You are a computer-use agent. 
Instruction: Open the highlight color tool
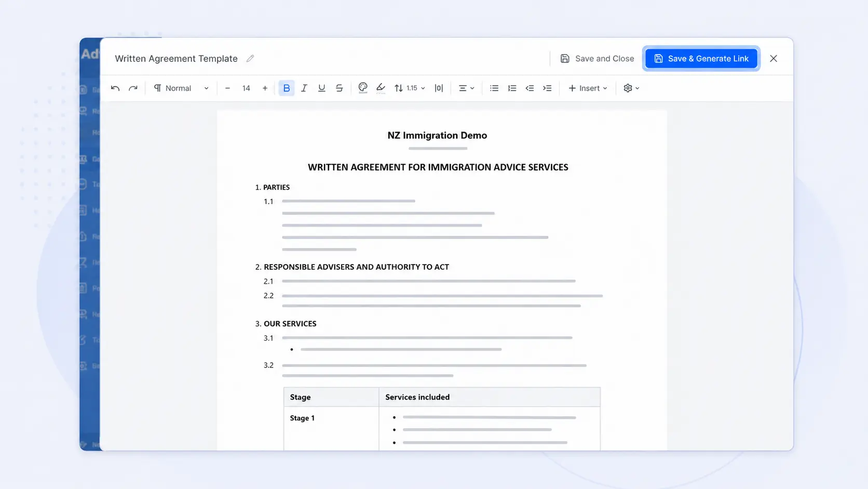click(381, 88)
